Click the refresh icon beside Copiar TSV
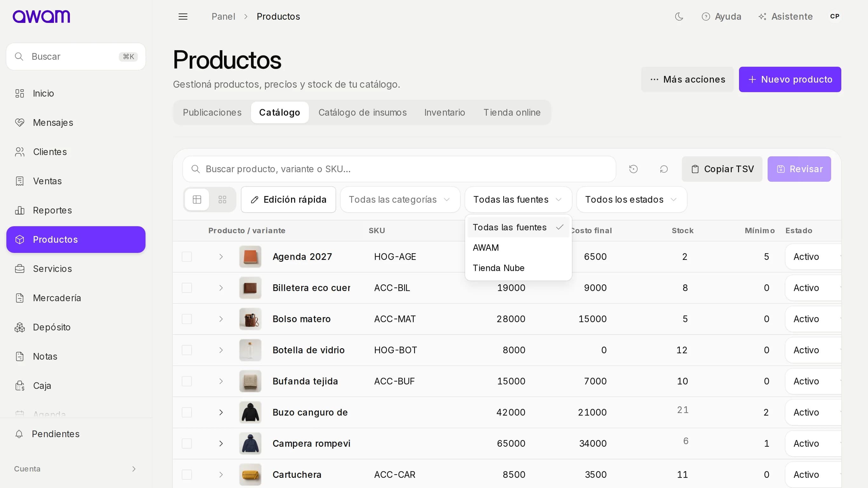868x488 pixels. pos(663,169)
